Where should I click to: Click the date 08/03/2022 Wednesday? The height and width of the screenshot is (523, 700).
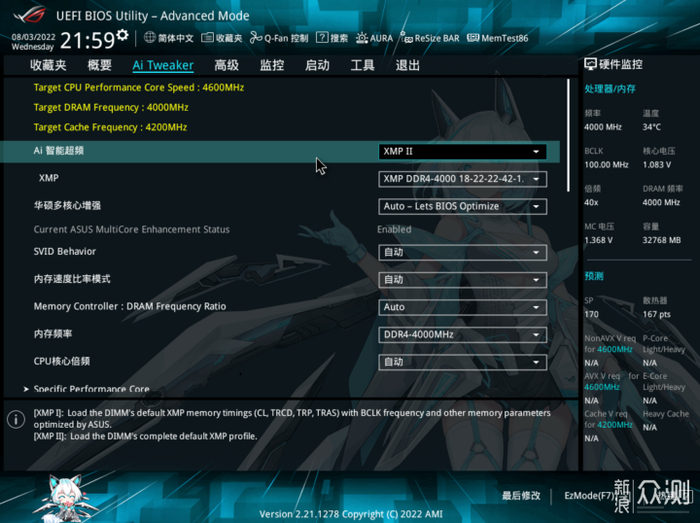[x=33, y=42]
